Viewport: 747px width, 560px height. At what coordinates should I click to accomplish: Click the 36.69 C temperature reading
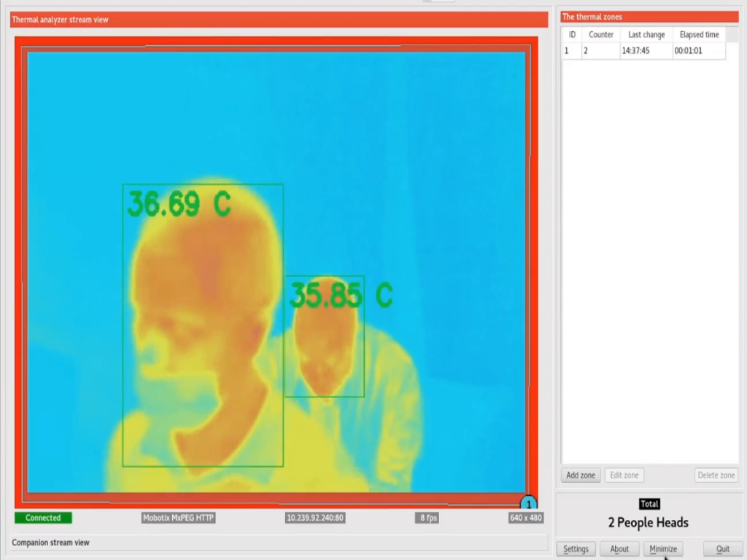pyautogui.click(x=179, y=204)
